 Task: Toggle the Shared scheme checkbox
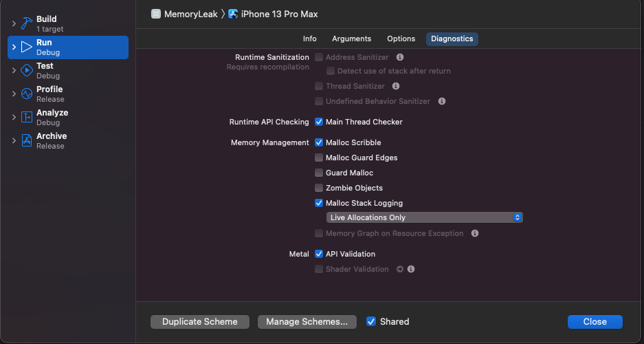point(371,321)
